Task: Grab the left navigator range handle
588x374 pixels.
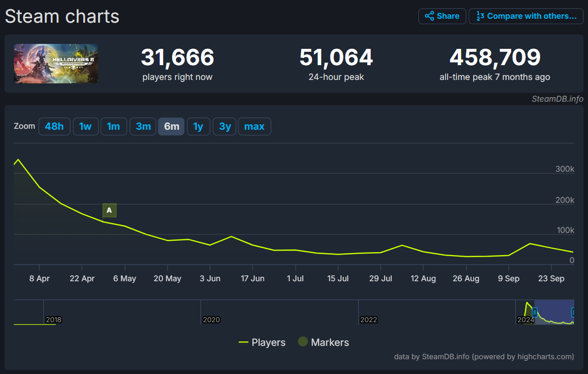Action: click(535, 312)
